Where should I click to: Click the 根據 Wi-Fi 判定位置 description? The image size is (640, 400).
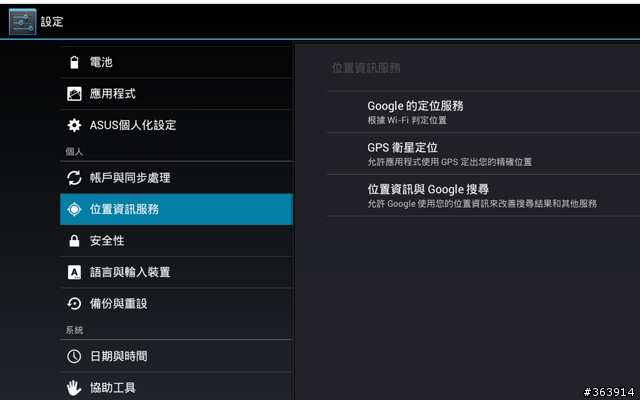point(407,120)
